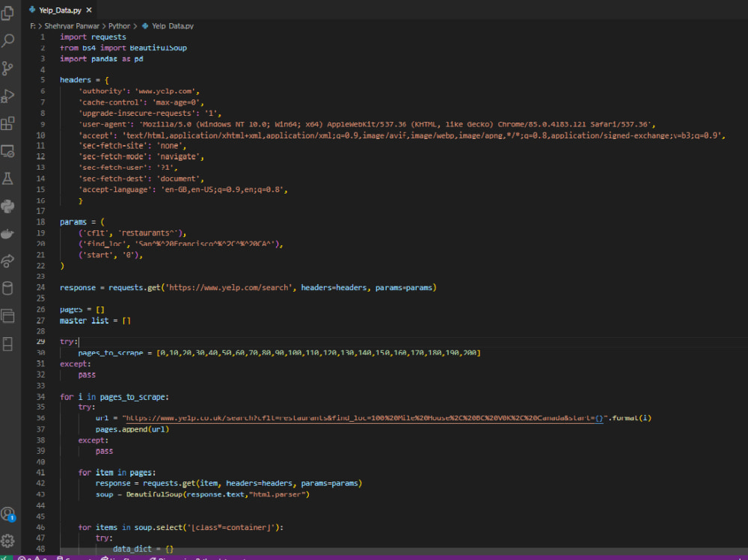
Task: Close the Yelp_Data.py tab
Action: point(89,10)
